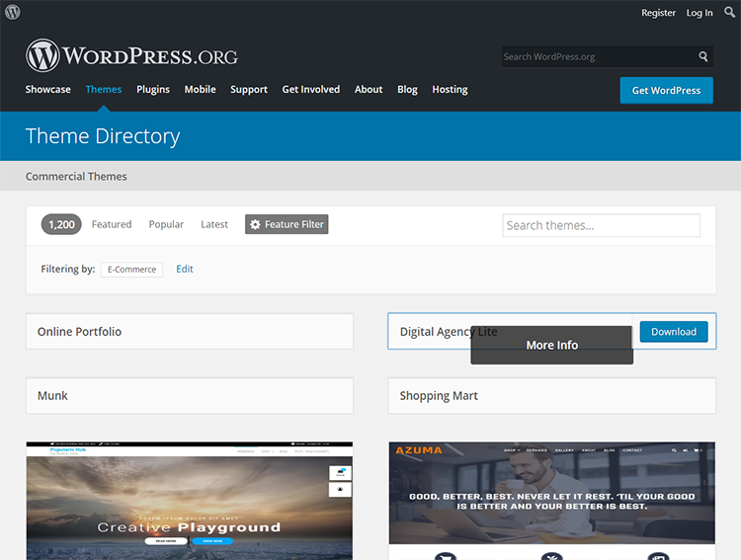Open the Theme Directory heading link
This screenshot has width=741, height=560.
103,136
